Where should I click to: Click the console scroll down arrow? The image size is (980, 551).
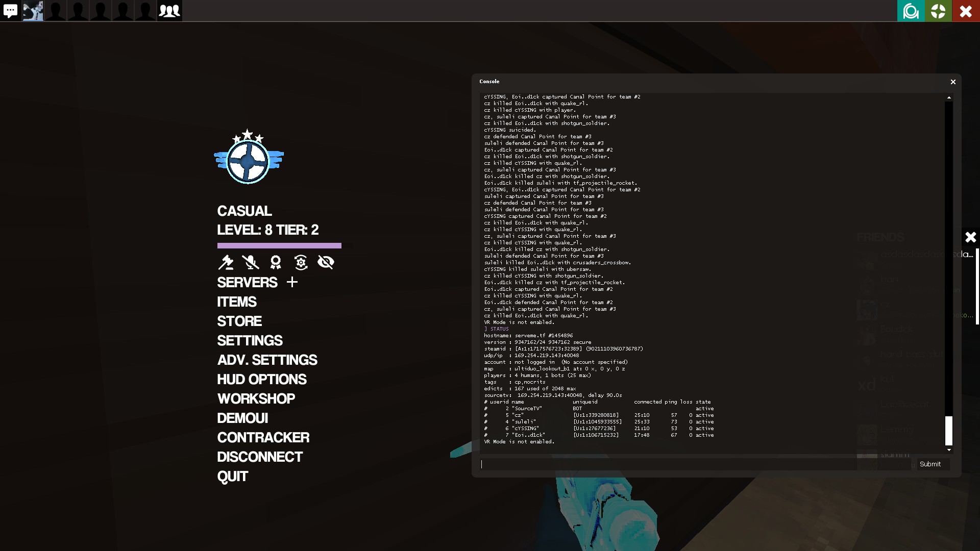[949, 450]
